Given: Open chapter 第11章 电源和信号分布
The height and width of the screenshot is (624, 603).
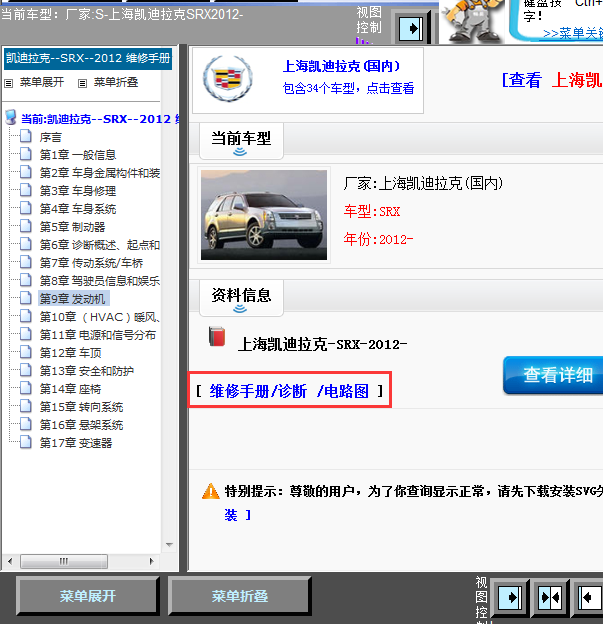Looking at the screenshot, I should [98, 335].
